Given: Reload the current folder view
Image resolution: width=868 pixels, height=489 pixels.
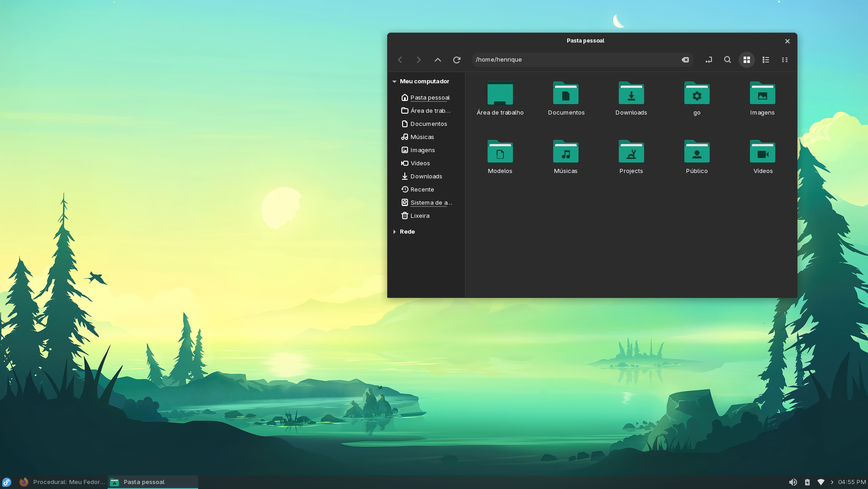Looking at the screenshot, I should [457, 60].
